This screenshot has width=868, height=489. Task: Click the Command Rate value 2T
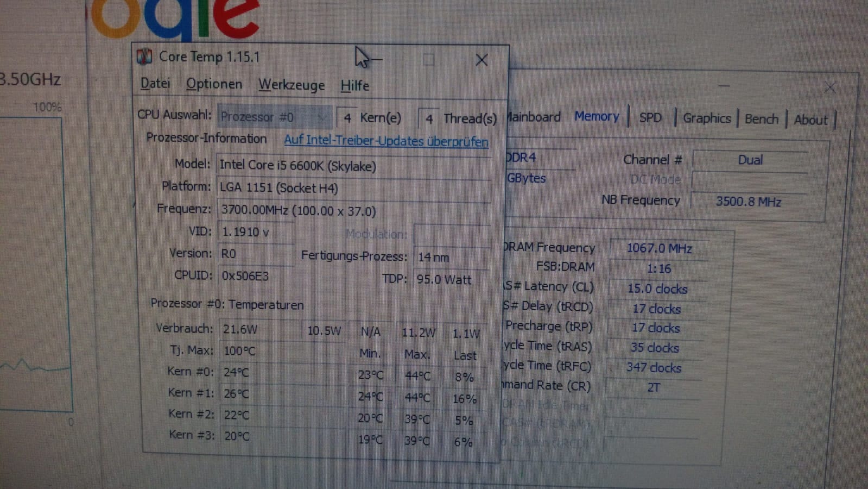653,387
